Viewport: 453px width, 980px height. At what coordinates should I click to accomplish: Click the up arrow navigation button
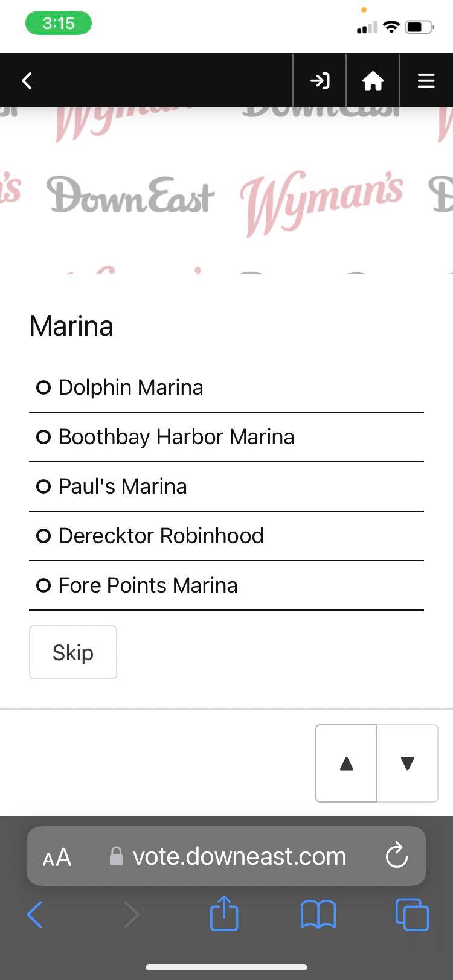[346, 763]
